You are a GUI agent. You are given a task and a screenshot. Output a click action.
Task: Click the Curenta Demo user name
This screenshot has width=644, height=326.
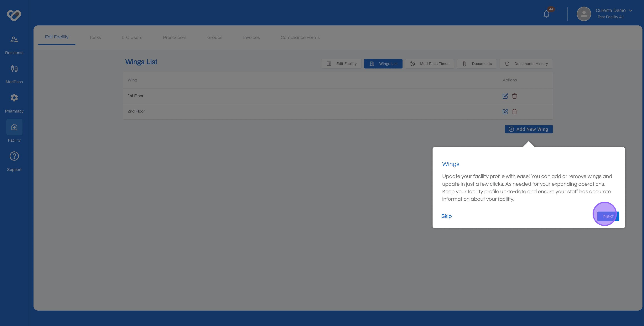[610, 11]
